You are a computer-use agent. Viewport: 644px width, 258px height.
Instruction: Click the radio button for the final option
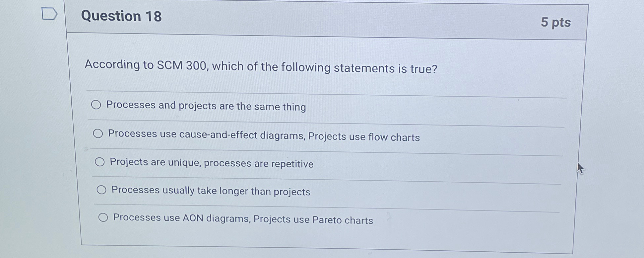(x=104, y=217)
